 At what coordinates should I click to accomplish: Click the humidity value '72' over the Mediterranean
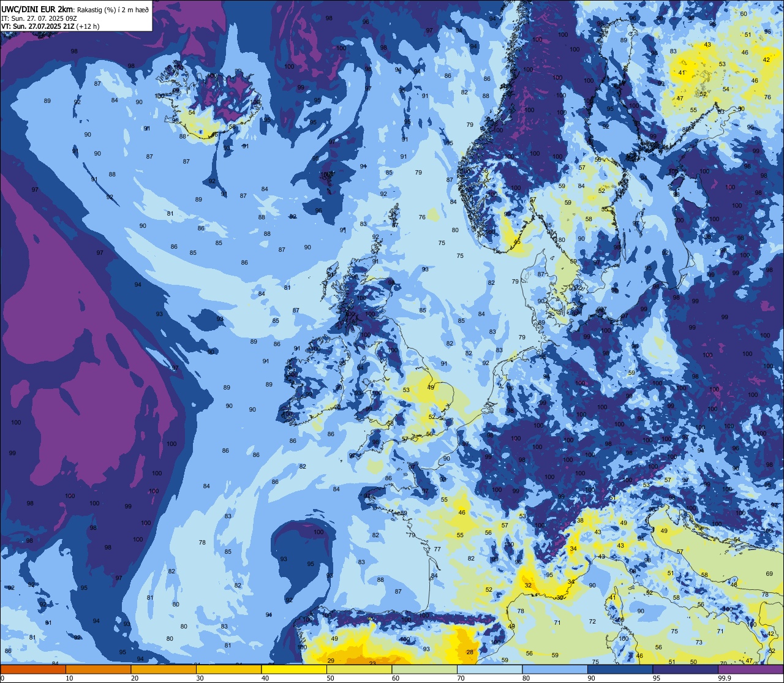592,621
